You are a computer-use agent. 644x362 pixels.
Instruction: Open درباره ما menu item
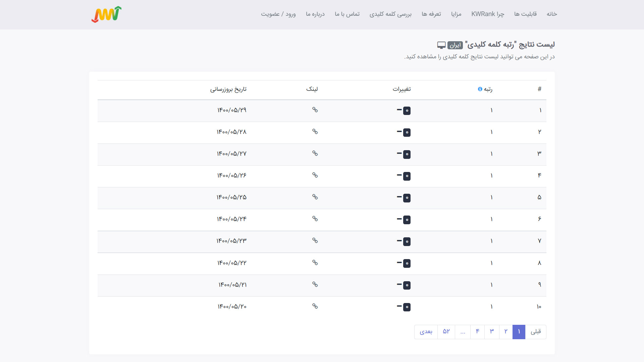(315, 14)
